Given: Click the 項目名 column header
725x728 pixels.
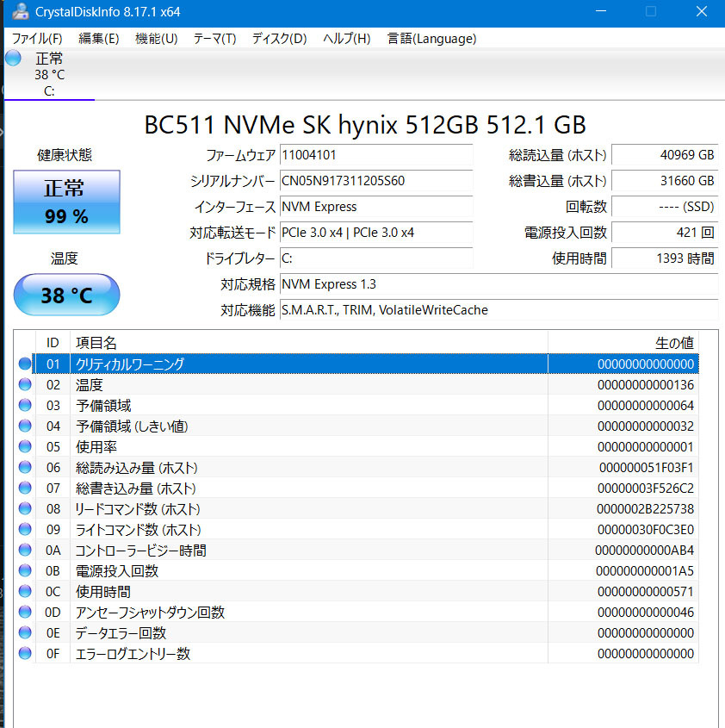Looking at the screenshot, I should pyautogui.click(x=96, y=343).
